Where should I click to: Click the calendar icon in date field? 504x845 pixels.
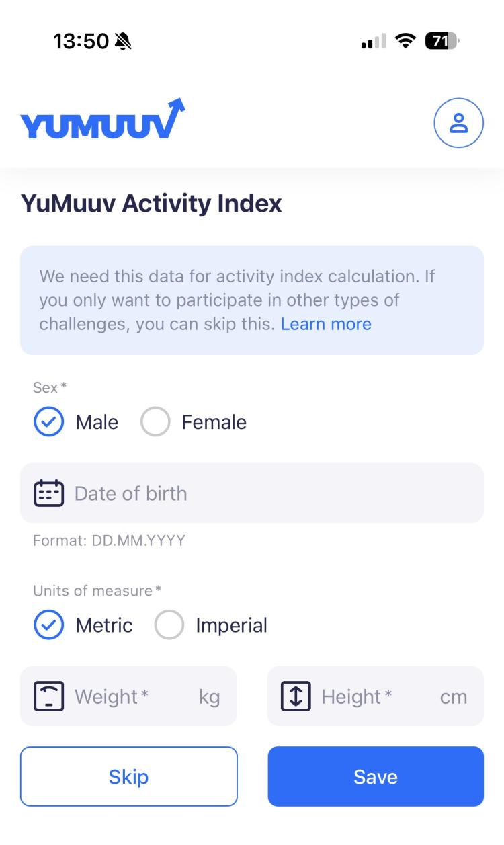pos(48,493)
